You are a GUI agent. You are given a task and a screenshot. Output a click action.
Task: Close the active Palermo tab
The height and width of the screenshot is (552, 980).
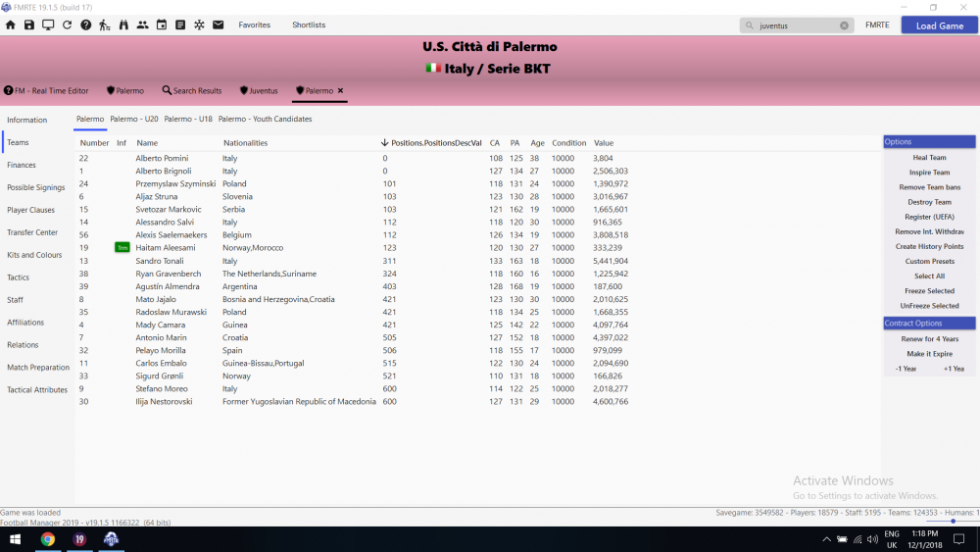(x=341, y=90)
